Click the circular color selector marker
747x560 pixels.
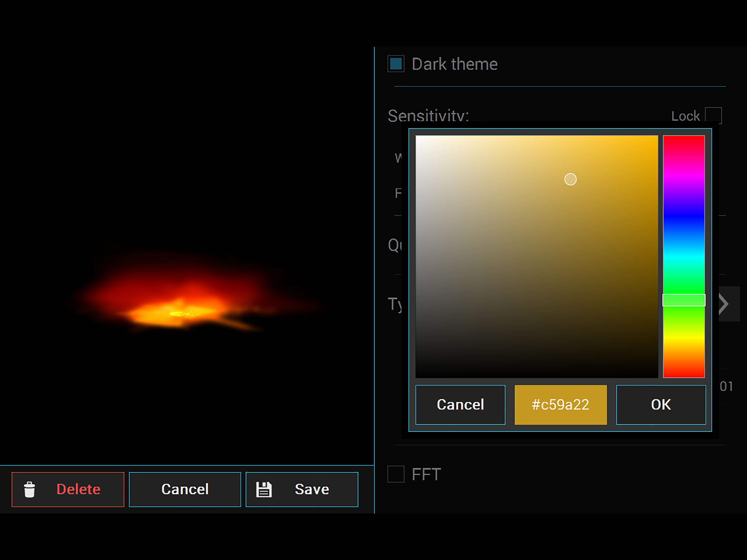[x=570, y=179]
